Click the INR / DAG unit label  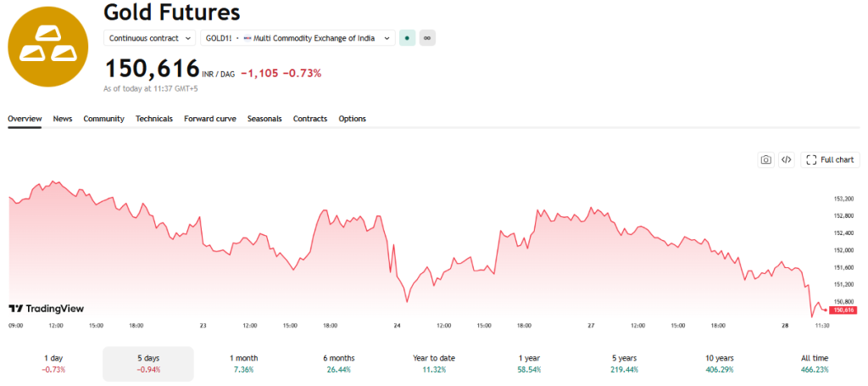click(x=218, y=74)
